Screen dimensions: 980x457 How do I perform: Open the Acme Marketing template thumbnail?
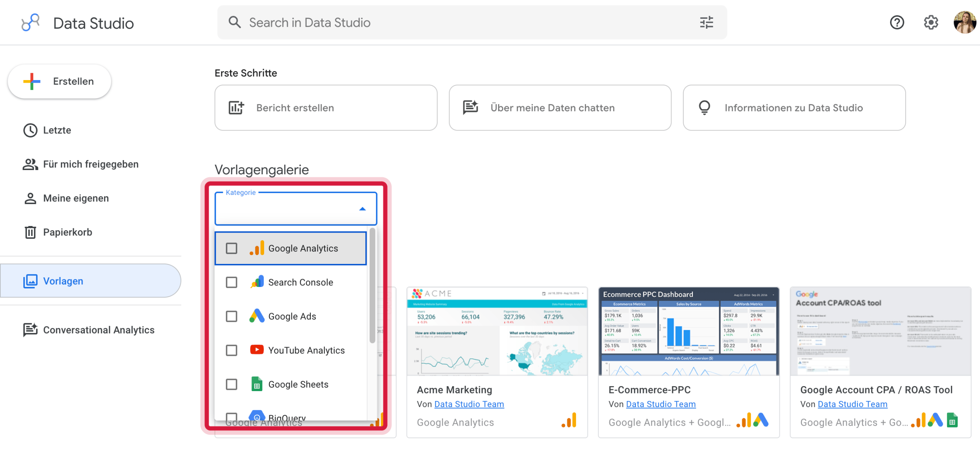pos(497,331)
